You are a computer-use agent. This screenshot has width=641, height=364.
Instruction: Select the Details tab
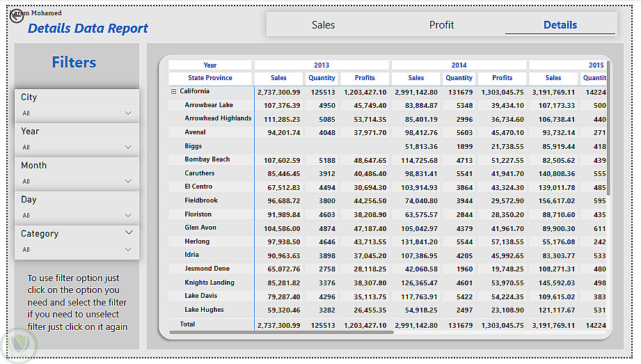(x=560, y=25)
